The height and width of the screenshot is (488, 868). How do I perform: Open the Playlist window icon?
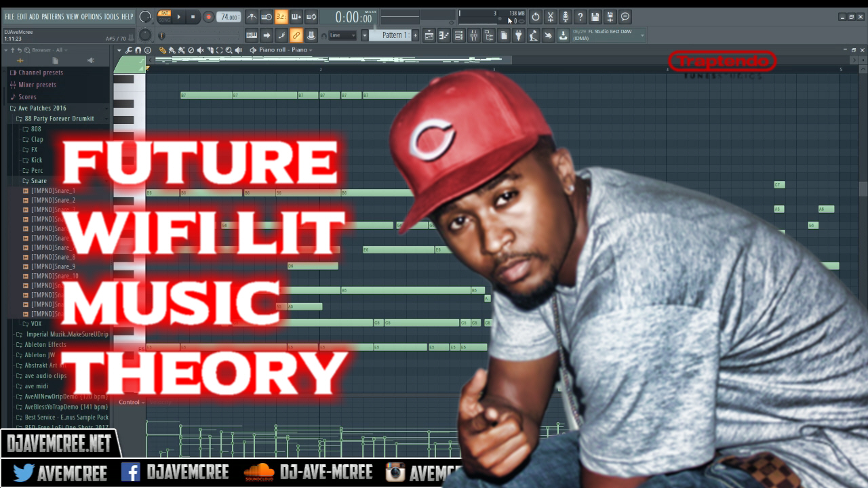(429, 35)
